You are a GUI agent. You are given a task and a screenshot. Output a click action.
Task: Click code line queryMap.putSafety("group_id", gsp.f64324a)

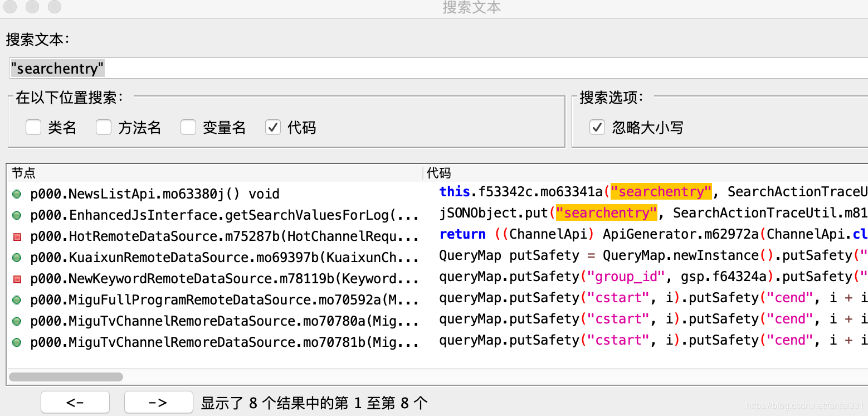pos(654,277)
